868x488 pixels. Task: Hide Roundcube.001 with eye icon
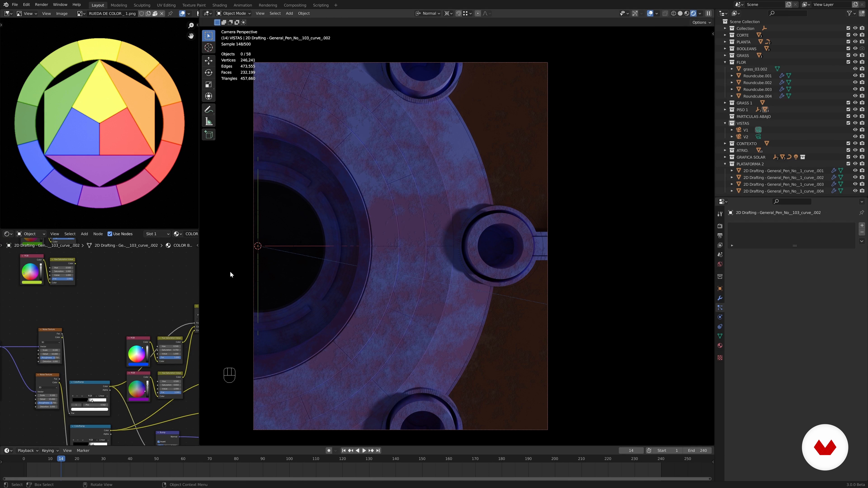855,76
